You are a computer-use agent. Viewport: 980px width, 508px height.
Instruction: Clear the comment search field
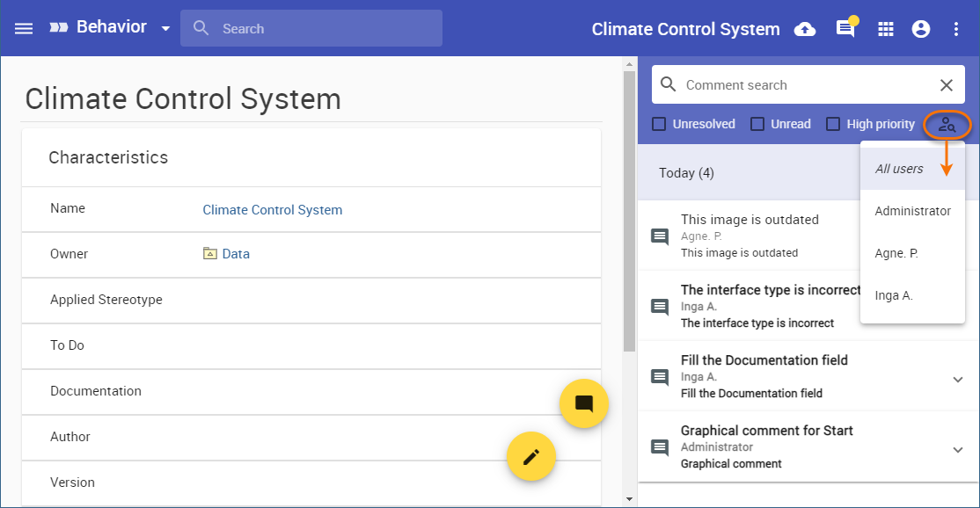947,85
